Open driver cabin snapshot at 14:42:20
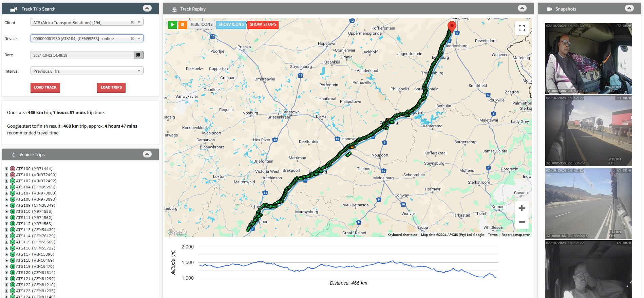Viewport: 644px width, 298px height. coord(588,58)
